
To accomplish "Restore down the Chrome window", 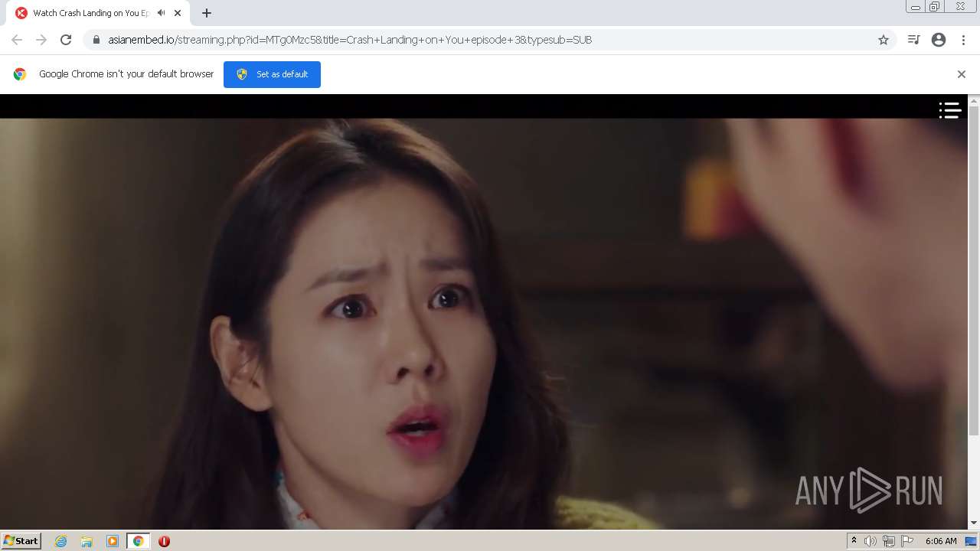I will [935, 7].
